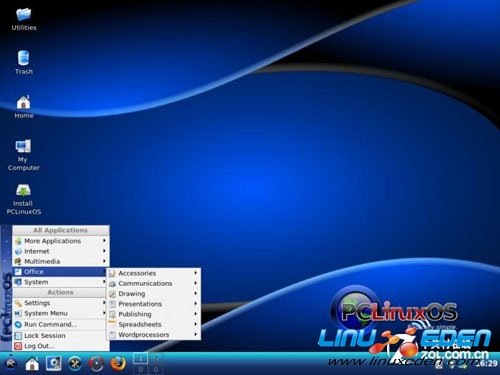Click the taskbar clock showing 16:29
This screenshot has height=375, width=500.
coord(486,363)
